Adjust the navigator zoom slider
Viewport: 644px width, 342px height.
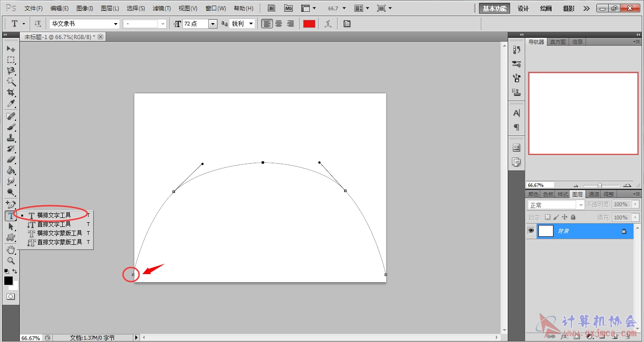pyautogui.click(x=599, y=185)
